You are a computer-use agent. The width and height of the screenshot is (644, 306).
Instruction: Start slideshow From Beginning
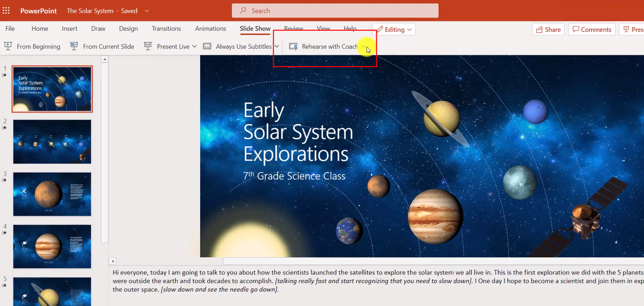coord(33,47)
